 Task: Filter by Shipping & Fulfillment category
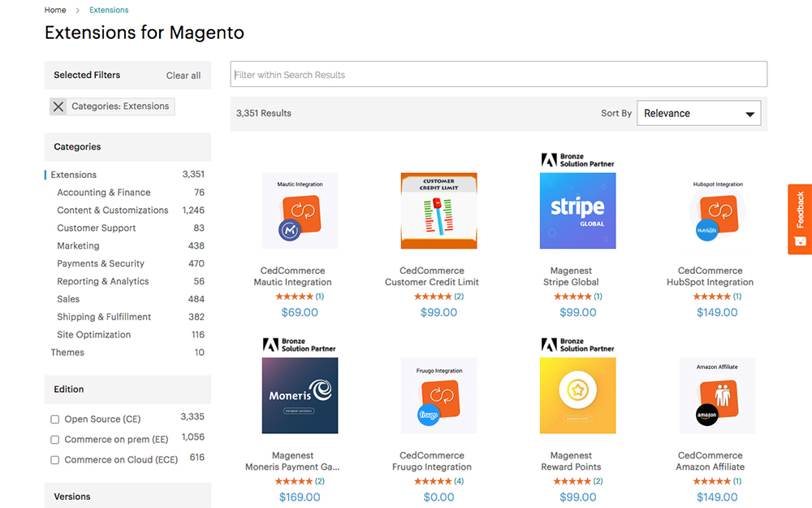104,317
